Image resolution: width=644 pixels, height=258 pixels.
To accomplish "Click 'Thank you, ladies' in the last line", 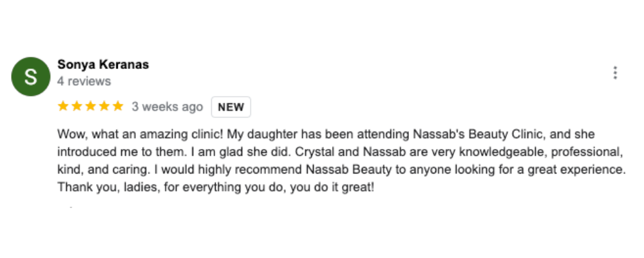I will coord(108,187).
